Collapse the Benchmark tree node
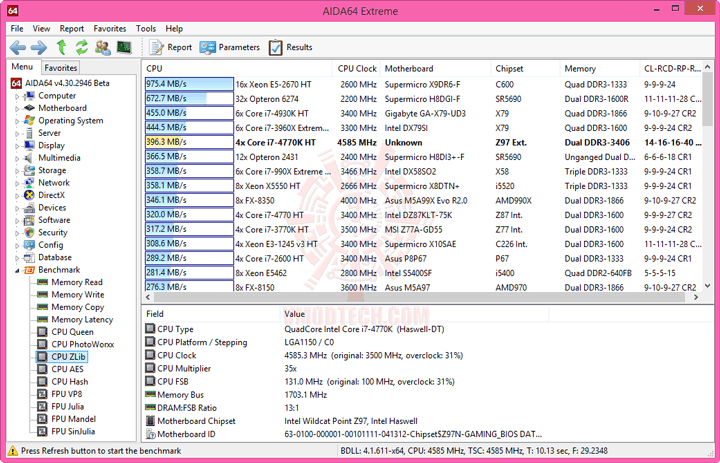This screenshot has width=720, height=463. tap(17, 270)
